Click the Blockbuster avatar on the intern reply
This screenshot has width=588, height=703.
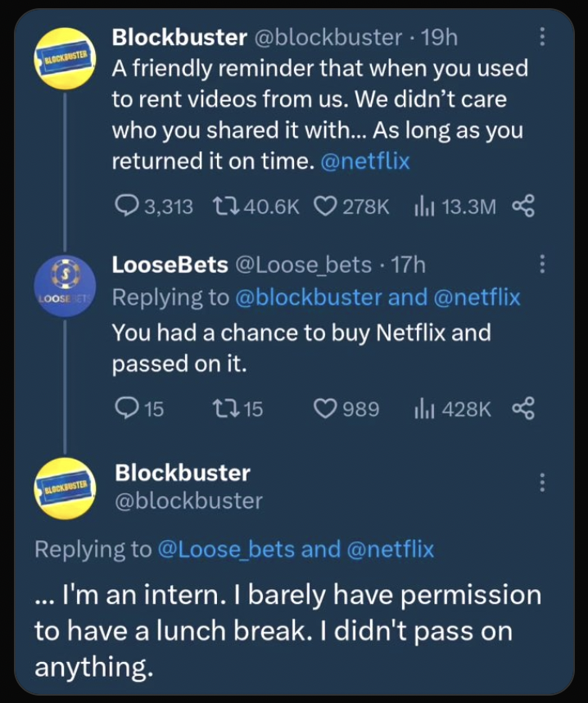[65, 489]
